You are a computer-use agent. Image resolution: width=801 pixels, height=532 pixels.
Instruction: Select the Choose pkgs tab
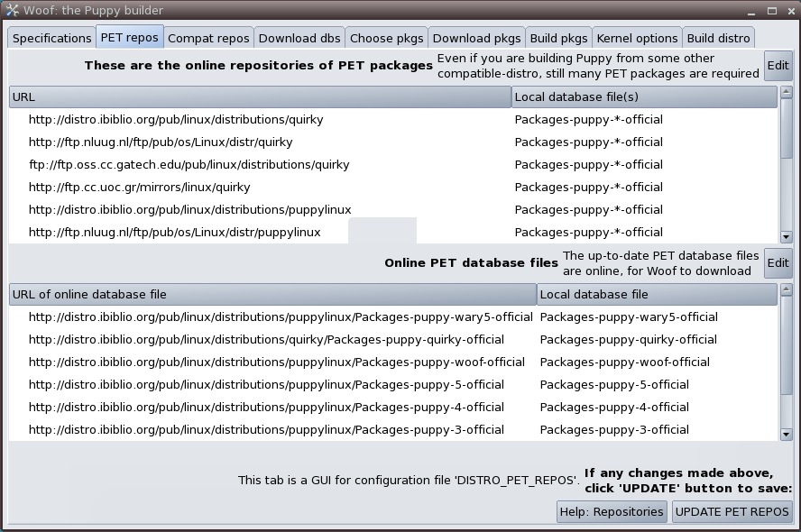coord(385,38)
